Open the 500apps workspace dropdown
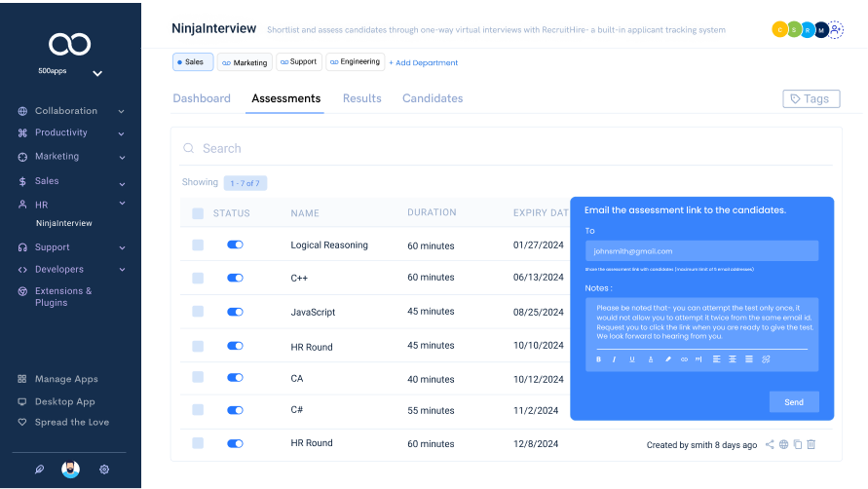 tap(96, 73)
